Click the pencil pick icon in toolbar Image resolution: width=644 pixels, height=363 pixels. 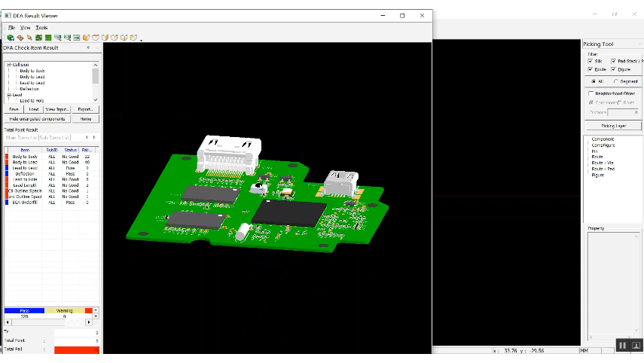pos(29,38)
